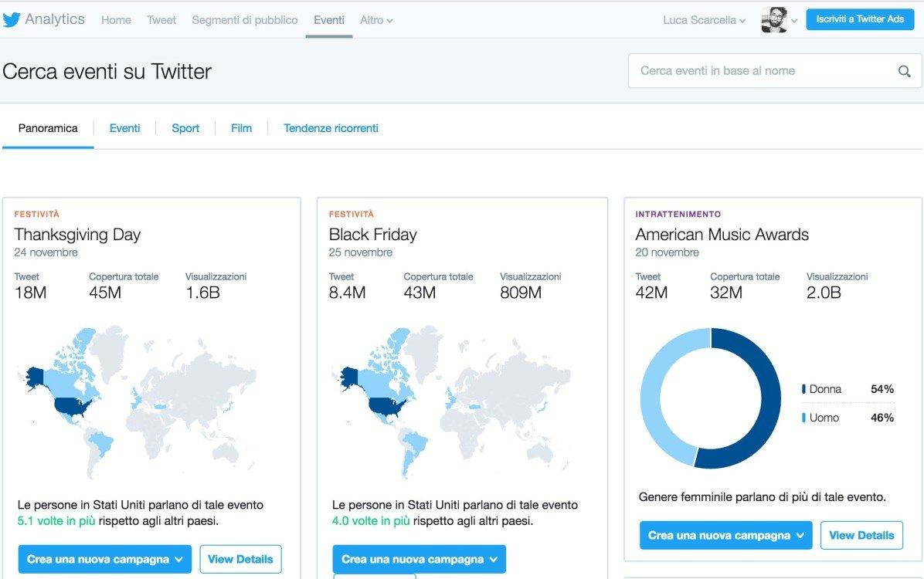Image resolution: width=924 pixels, height=579 pixels.
Task: Expand the avatar dropdown chevron
Action: coord(794,21)
